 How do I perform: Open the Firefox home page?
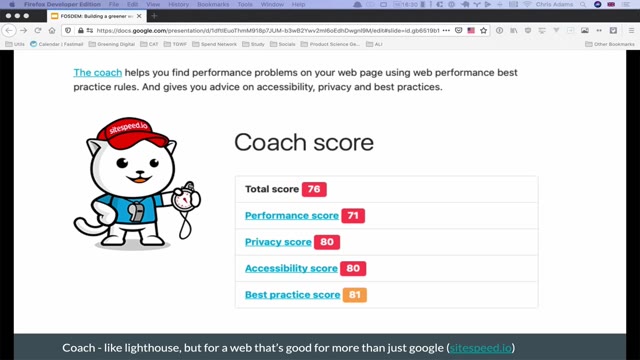tap(52, 31)
